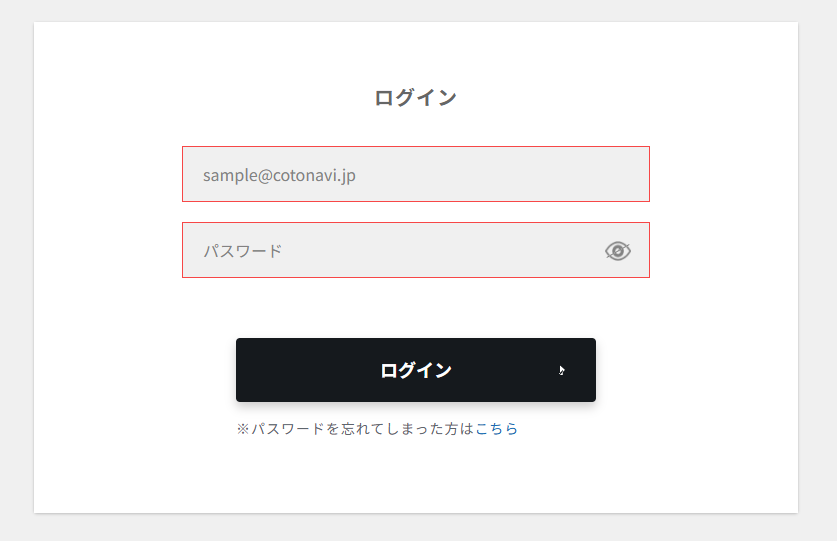Screen dimensions: 837x541
Task: Reveal the password using the eye icon
Action: pos(618,251)
